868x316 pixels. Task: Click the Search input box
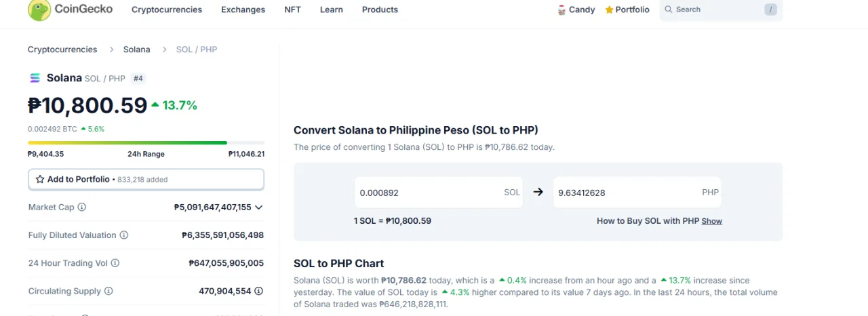pyautogui.click(x=721, y=9)
